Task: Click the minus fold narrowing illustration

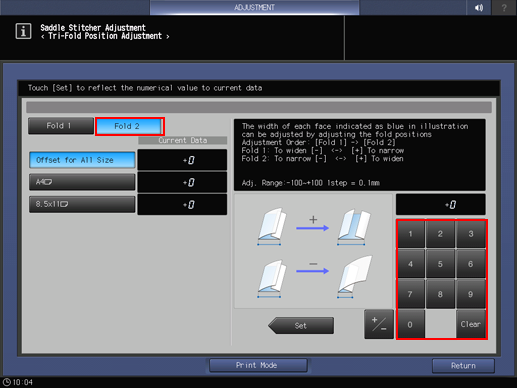Action: click(313, 277)
